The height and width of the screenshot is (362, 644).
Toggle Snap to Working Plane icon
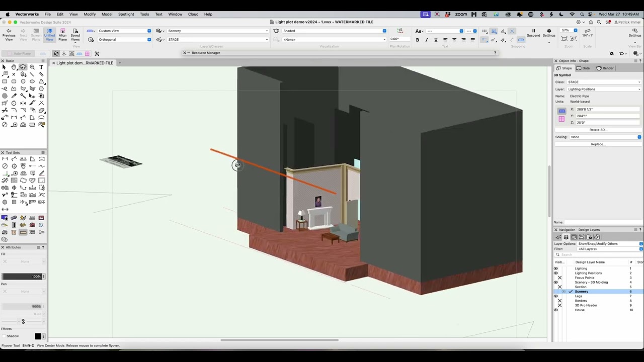521,40
